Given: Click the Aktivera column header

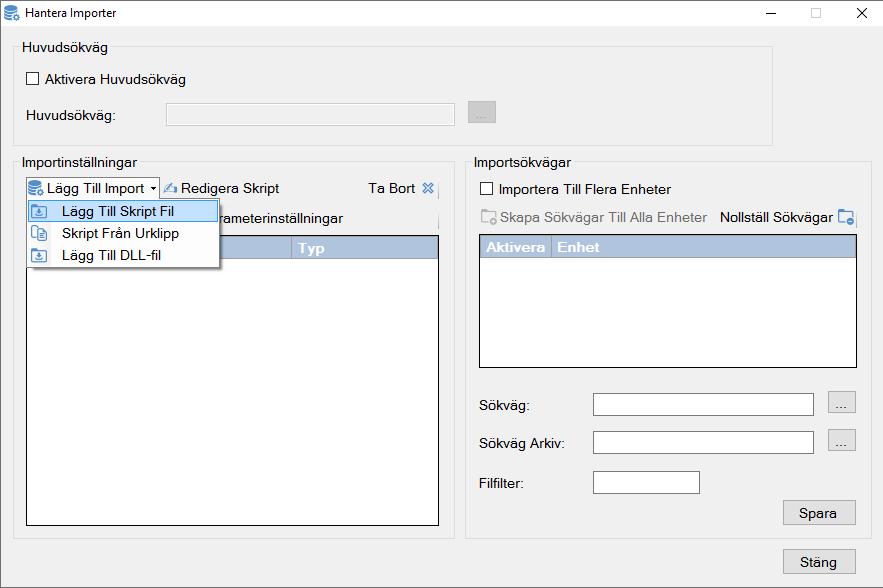Looking at the screenshot, I should point(515,247).
